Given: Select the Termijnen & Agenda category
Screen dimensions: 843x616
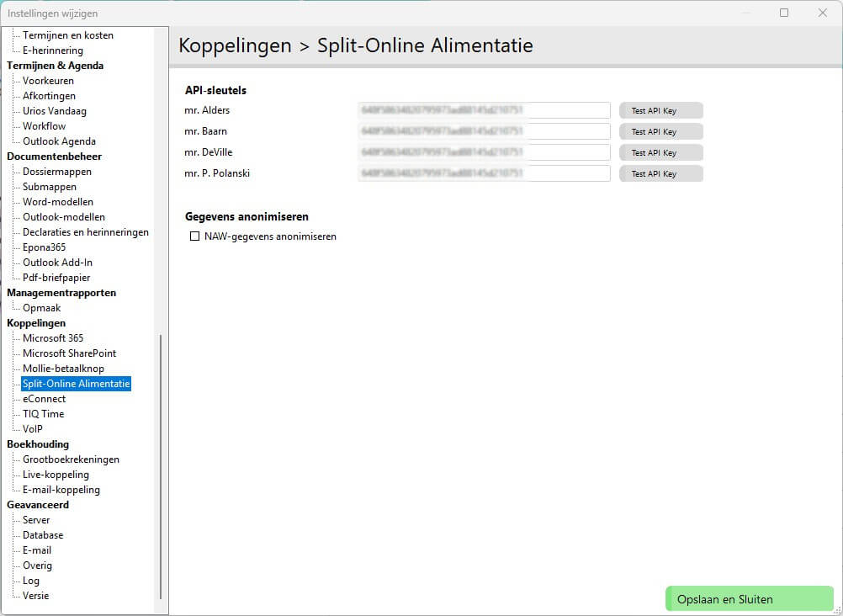Looking at the screenshot, I should click(x=55, y=65).
